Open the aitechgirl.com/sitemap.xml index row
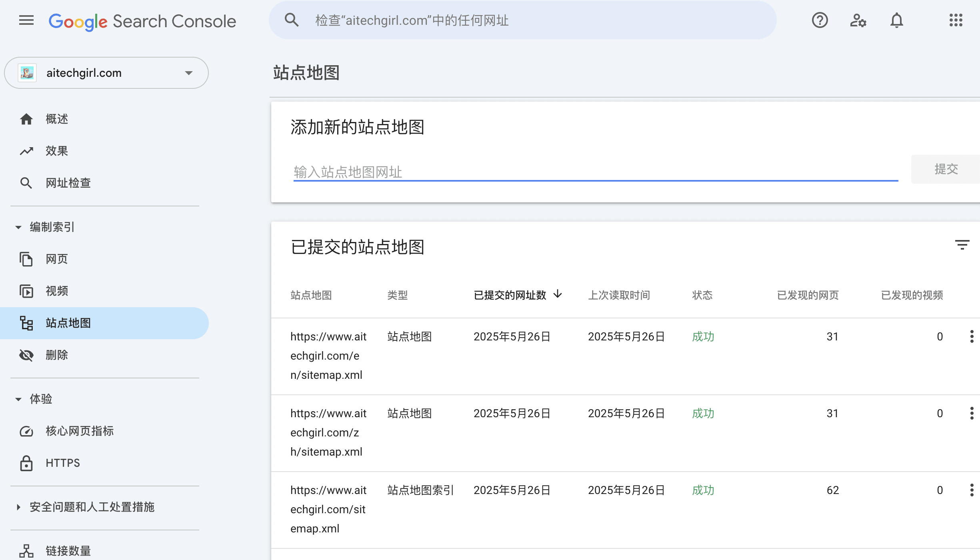The height and width of the screenshot is (560, 980). pos(626,510)
